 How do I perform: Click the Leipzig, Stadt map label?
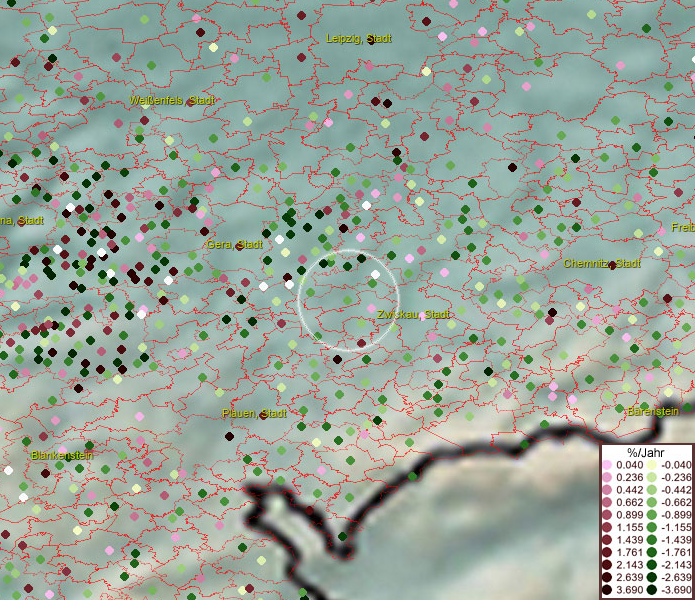coord(359,39)
